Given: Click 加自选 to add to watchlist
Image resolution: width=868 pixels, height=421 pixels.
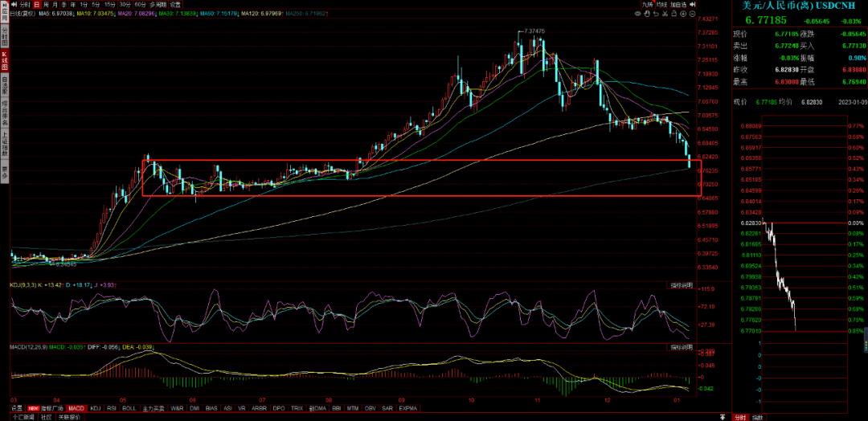Looking at the screenshot, I should [678, 5].
